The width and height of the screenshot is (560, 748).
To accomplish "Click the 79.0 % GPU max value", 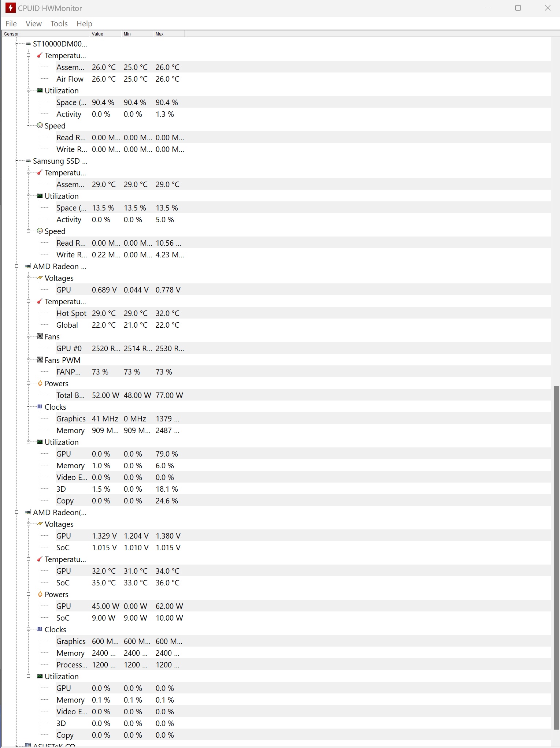I will click(x=167, y=454).
